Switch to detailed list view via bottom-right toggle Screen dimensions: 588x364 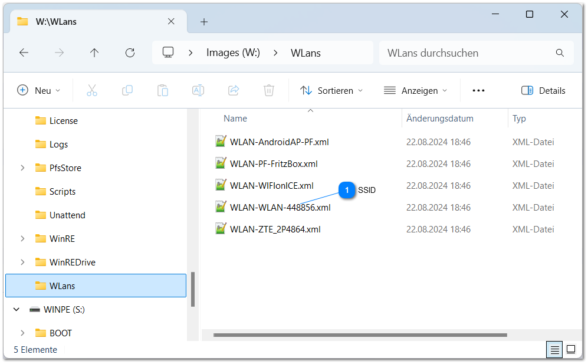pos(554,349)
